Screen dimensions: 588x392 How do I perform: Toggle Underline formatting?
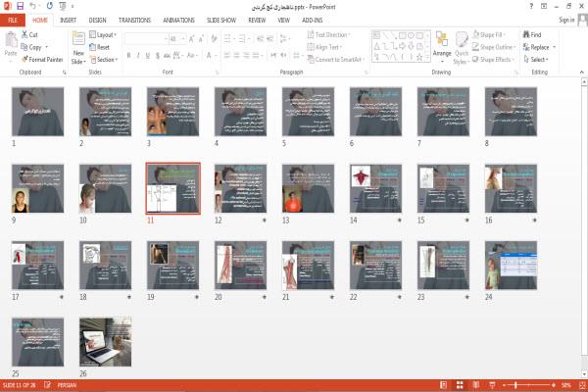(148, 56)
